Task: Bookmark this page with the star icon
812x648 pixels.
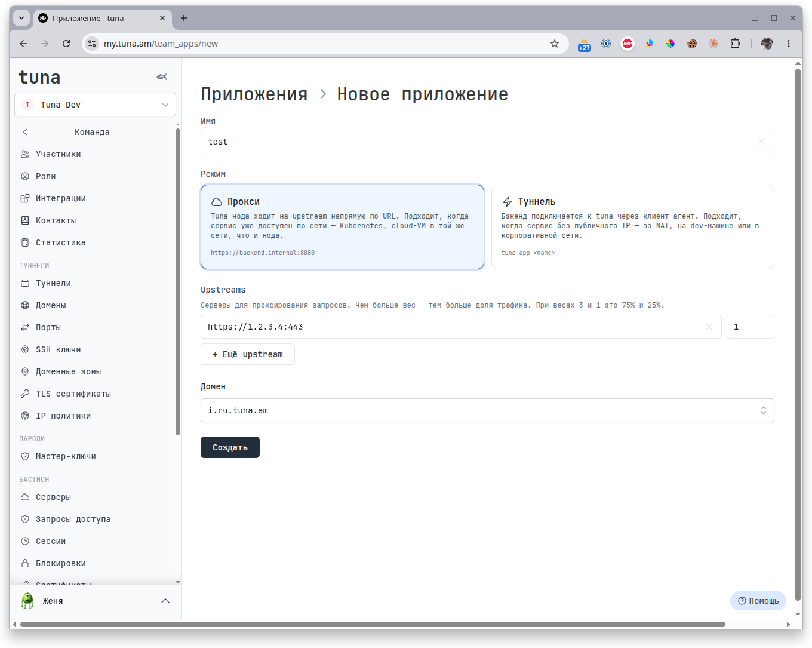Action: tap(555, 44)
